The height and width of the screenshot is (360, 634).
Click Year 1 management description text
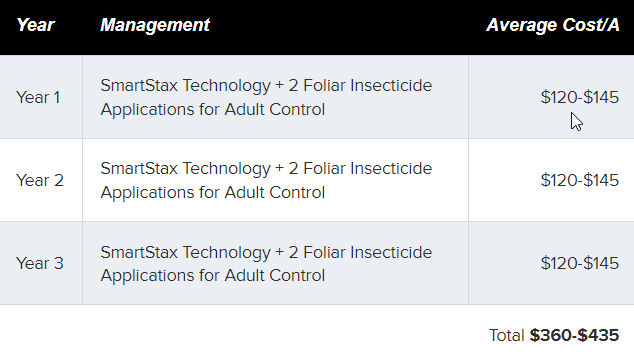pos(266,97)
